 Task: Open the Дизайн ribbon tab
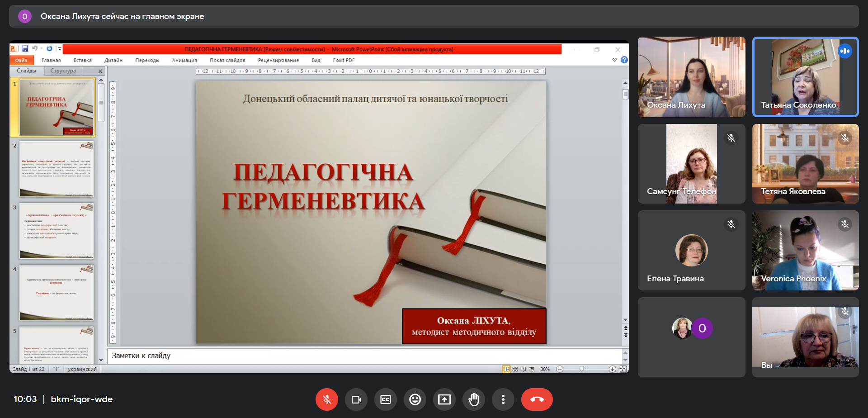coord(113,60)
